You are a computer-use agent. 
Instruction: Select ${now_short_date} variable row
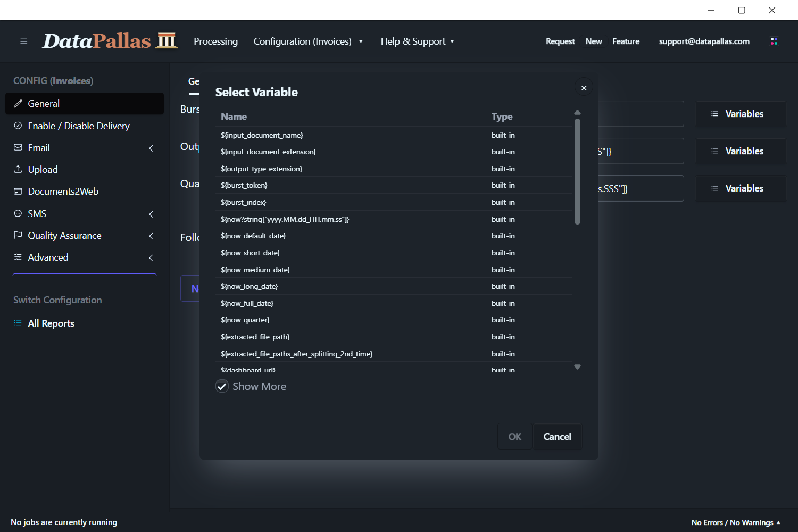click(x=394, y=253)
